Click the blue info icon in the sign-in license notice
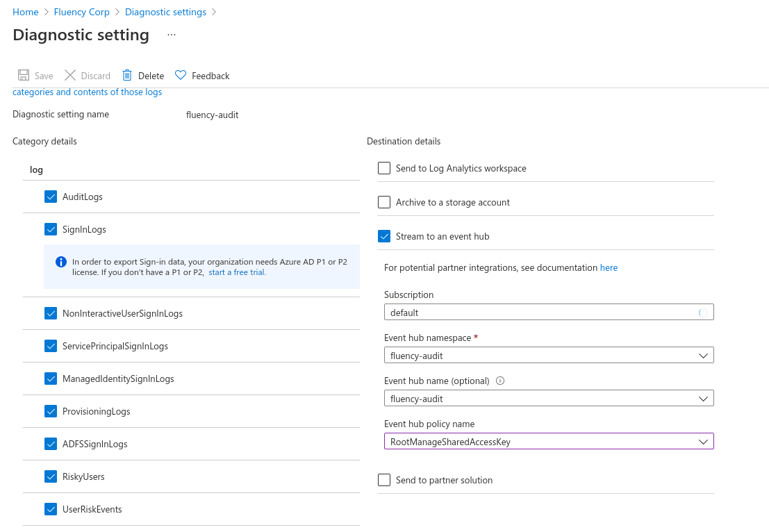The height and width of the screenshot is (532, 769). 61,262
